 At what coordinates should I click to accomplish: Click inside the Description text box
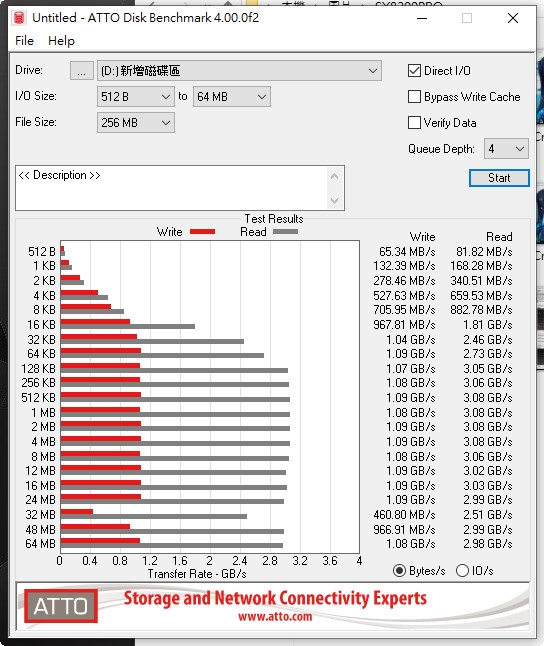[171, 188]
